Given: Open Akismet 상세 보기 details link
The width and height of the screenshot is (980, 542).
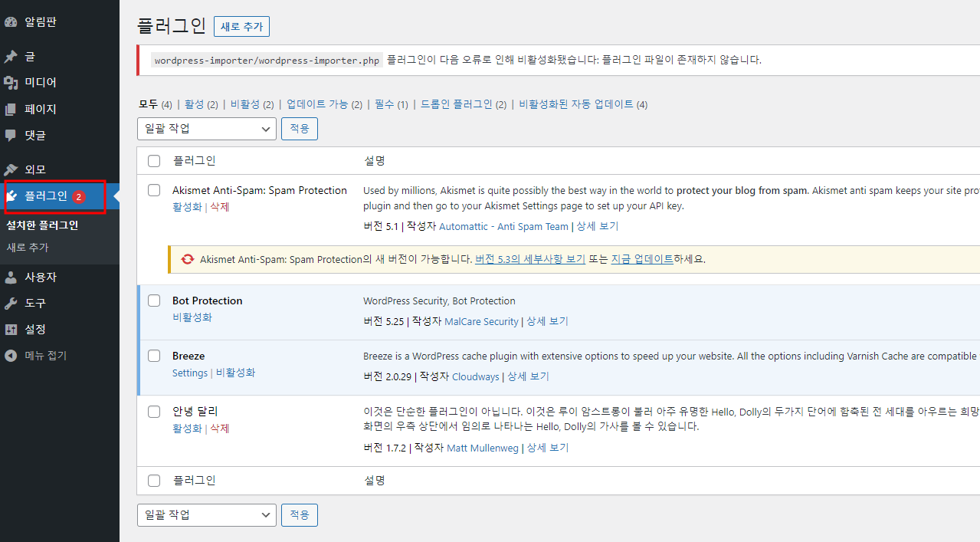Looking at the screenshot, I should (598, 227).
